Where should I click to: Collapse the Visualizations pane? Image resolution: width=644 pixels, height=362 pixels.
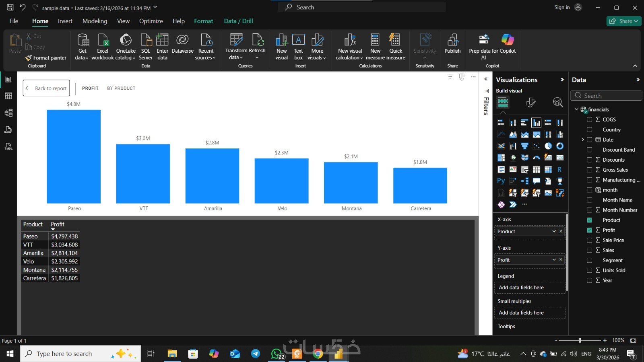tap(562, 80)
